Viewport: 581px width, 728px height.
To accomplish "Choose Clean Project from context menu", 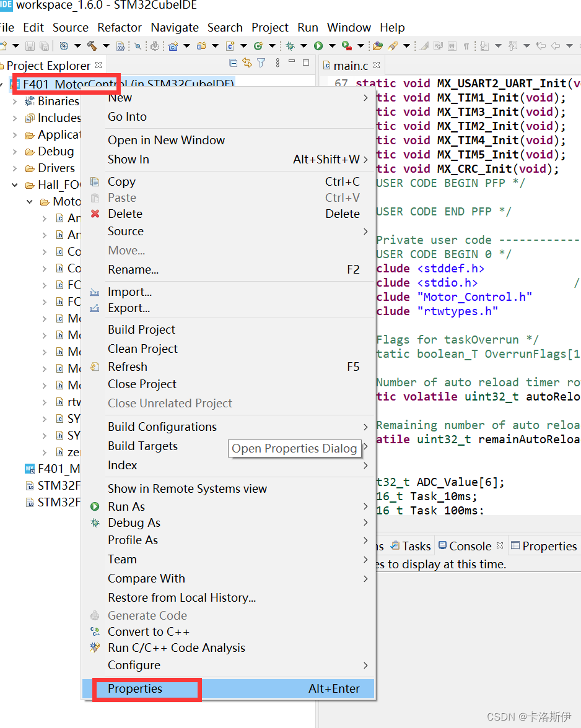I will pos(228,349).
